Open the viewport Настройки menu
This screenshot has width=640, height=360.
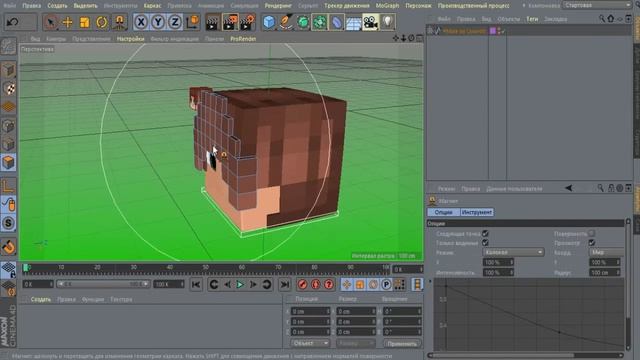click(x=131, y=39)
